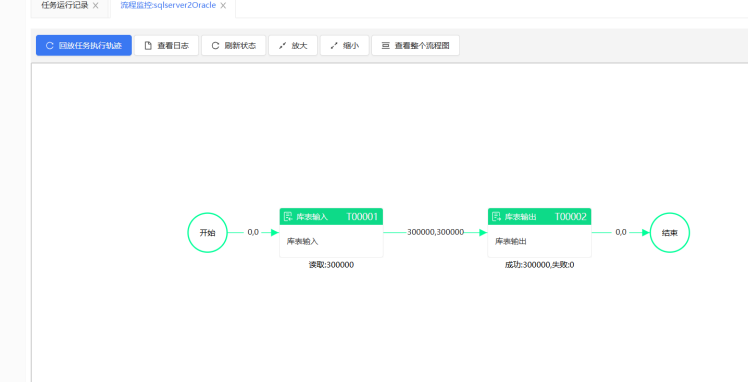Close the 任务运行记录 tab
Screen dimensions: 748x383
[x=95, y=6]
